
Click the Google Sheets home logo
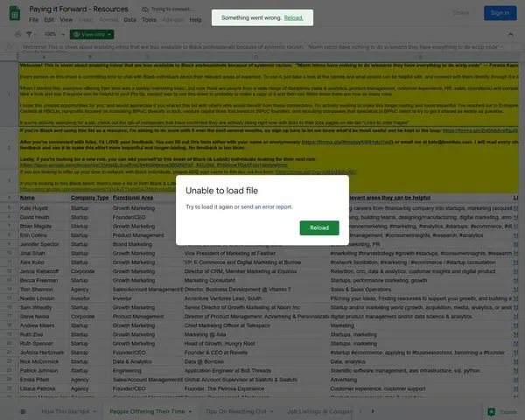(15, 13)
